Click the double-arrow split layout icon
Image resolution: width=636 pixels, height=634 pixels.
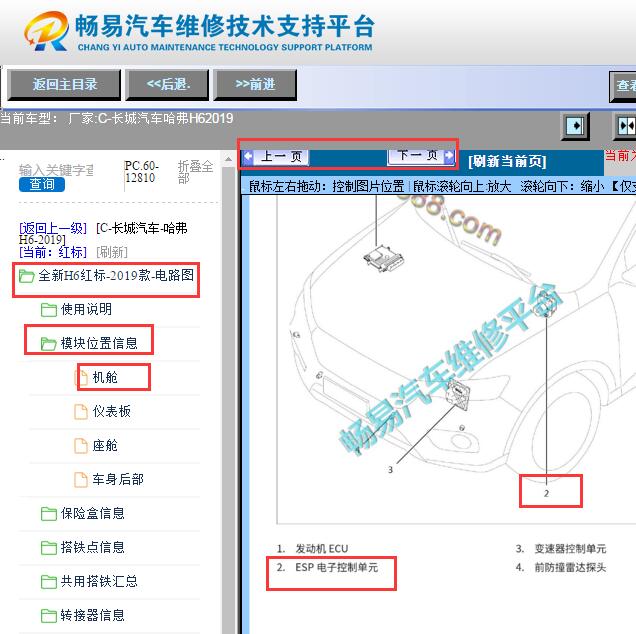coord(625,126)
